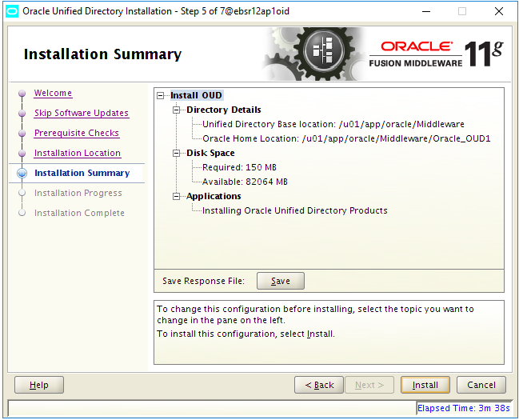Click the Installation Complete step label
The width and height of the screenshot is (519, 420).
coord(79,213)
